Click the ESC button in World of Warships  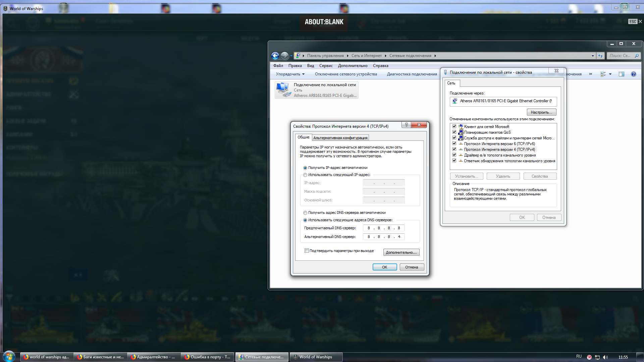(x=633, y=21)
